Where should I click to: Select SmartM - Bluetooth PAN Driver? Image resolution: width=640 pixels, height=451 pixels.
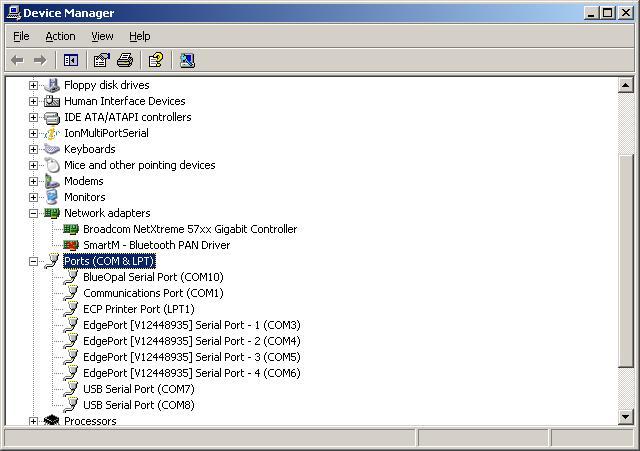[x=157, y=245]
